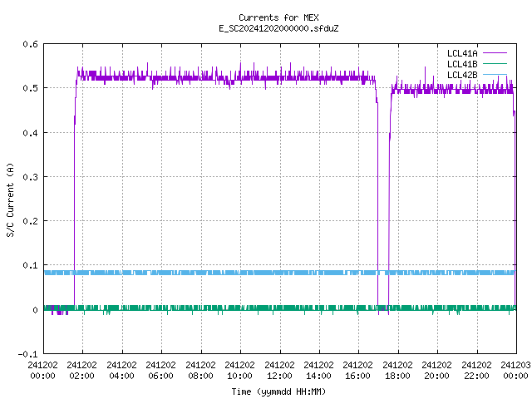Click the 0.5 y-axis tick value
532x399 pixels.
click(30, 88)
